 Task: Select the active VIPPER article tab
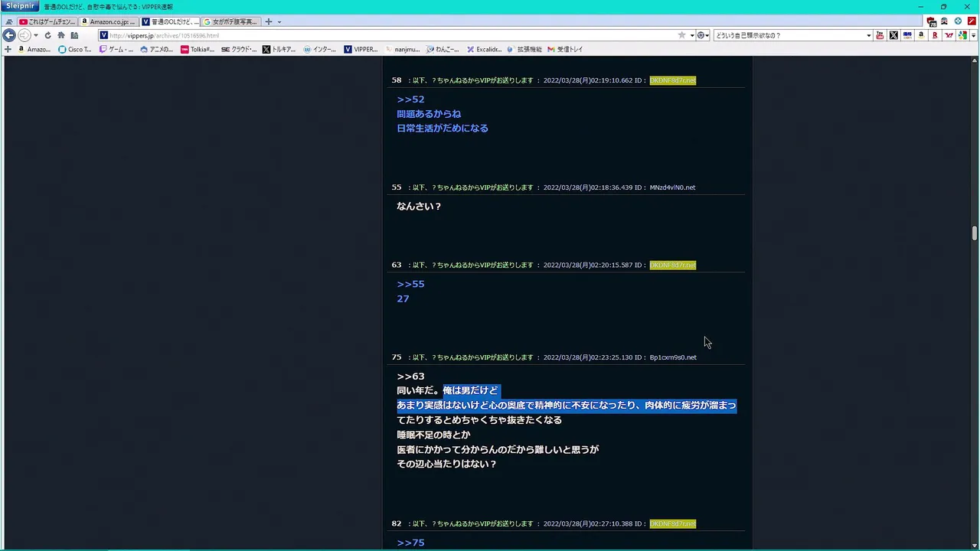[x=170, y=21]
